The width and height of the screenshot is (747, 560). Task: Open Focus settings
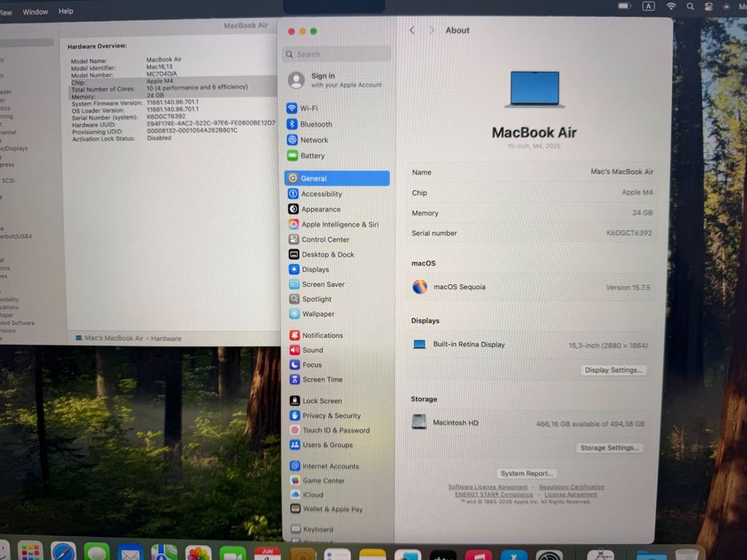point(306,365)
